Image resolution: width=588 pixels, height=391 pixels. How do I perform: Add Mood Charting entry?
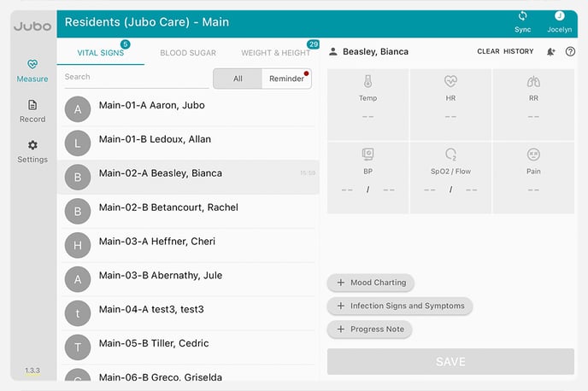click(x=371, y=283)
